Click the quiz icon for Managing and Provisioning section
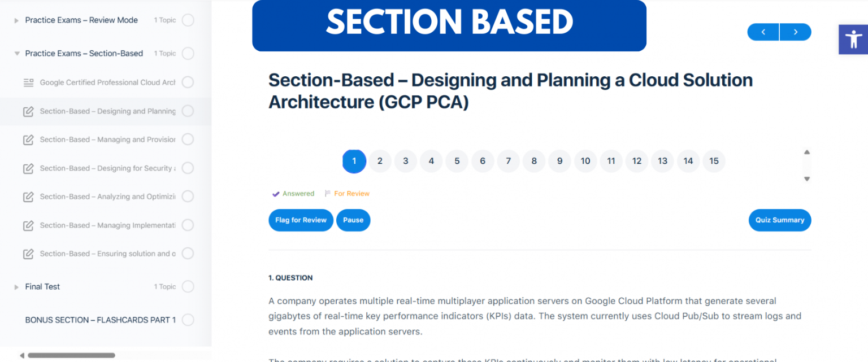The image size is (868, 362). click(28, 139)
